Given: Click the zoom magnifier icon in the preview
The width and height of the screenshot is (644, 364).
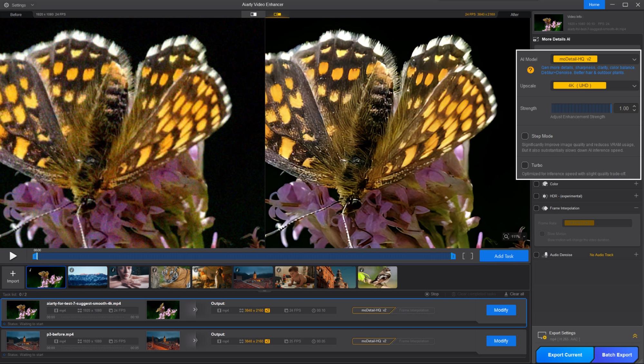Looking at the screenshot, I should (x=506, y=237).
